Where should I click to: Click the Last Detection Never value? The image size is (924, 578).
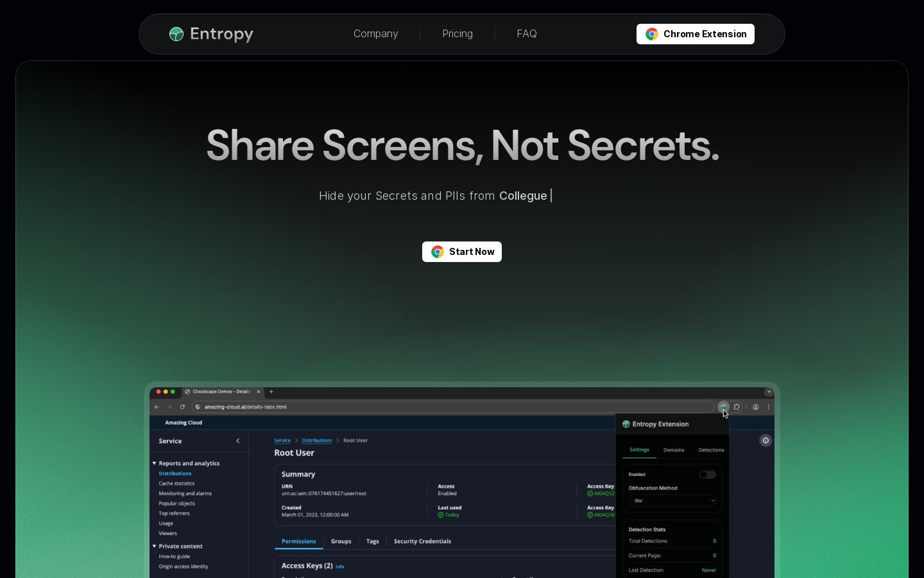pyautogui.click(x=709, y=570)
